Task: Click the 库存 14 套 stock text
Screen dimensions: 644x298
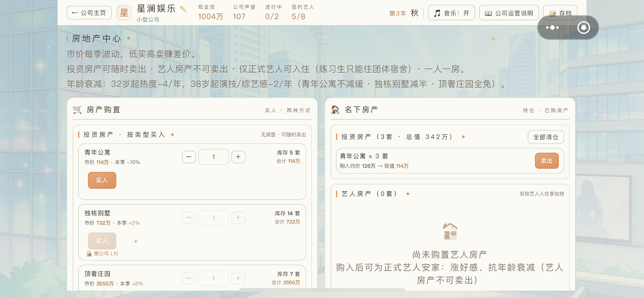Action: click(287, 213)
